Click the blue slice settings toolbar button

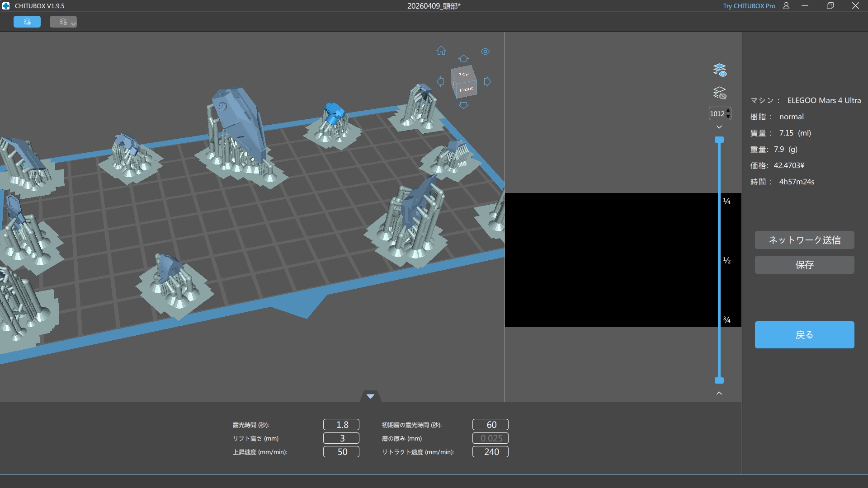27,22
